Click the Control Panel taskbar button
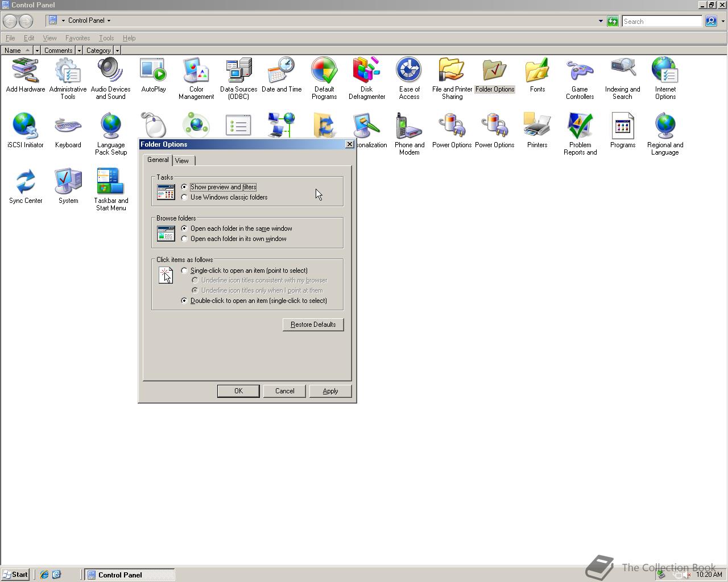The height and width of the screenshot is (582, 728). tap(130, 575)
